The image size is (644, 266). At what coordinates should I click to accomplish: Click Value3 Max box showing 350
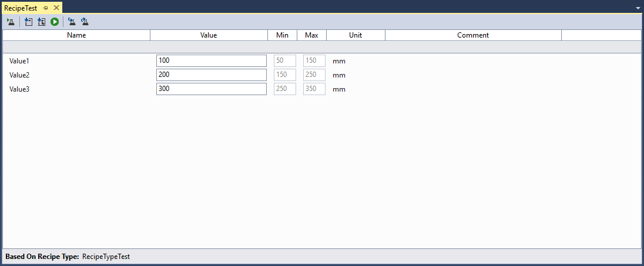(314, 89)
